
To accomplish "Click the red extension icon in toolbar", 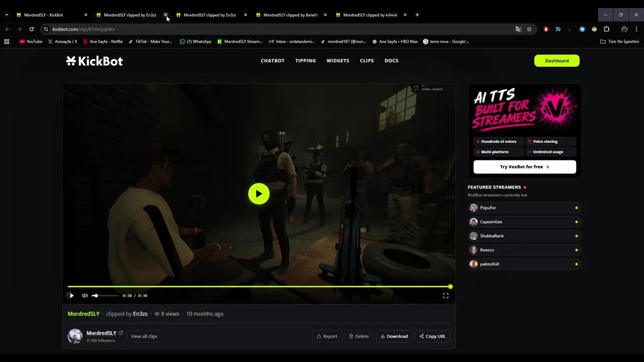I will coord(546,29).
